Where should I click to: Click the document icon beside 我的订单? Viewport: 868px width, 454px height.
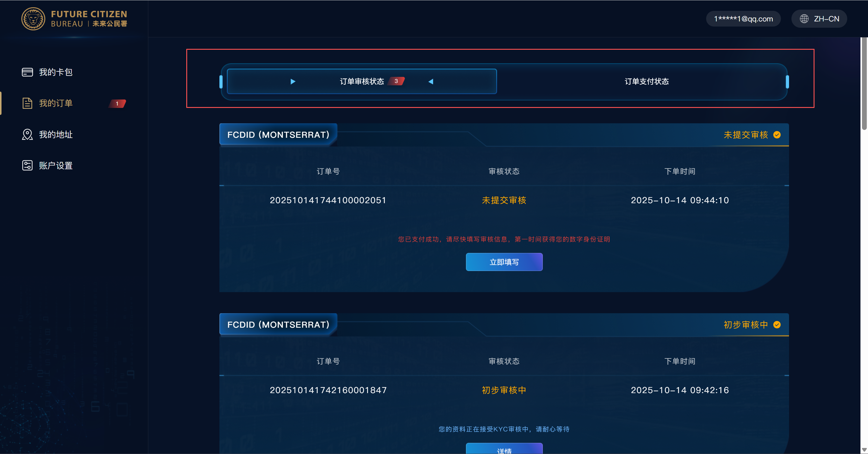pyautogui.click(x=27, y=103)
